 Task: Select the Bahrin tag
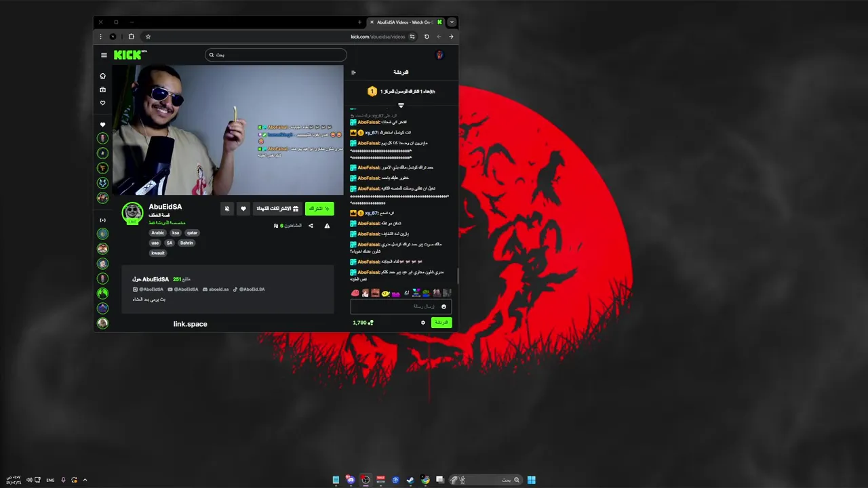186,243
